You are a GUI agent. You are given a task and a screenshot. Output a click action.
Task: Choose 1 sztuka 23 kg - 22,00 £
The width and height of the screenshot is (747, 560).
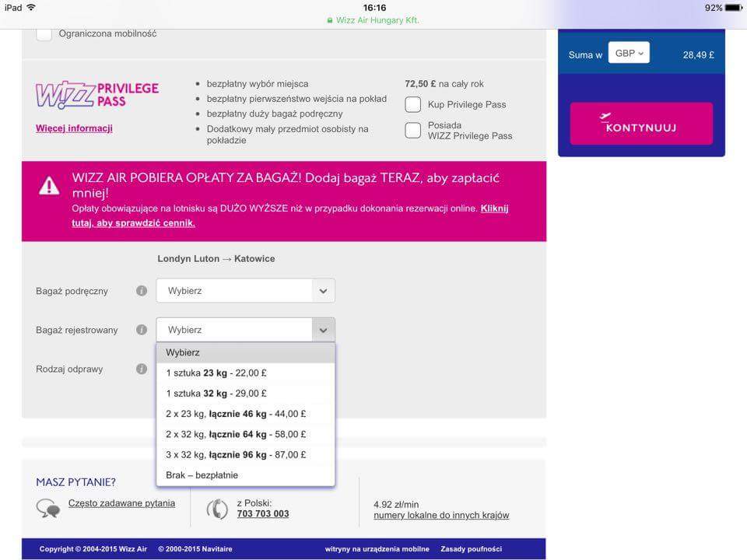tap(245, 373)
